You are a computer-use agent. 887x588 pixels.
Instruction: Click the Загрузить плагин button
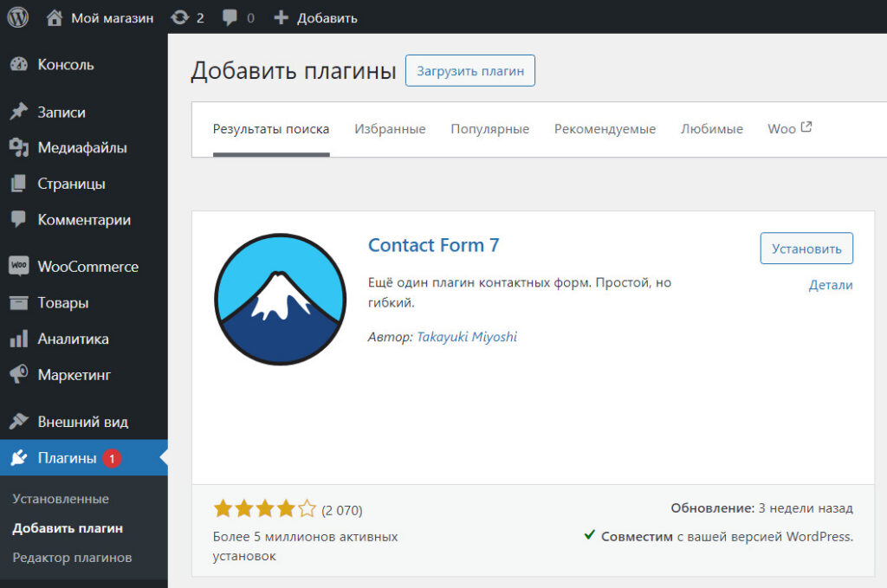tap(470, 71)
